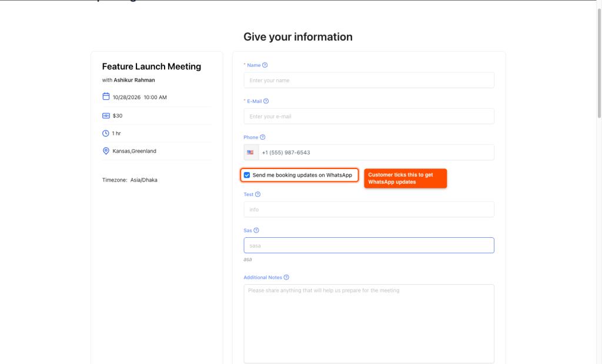
Task: Open the phone country flag selector
Action: click(250, 152)
